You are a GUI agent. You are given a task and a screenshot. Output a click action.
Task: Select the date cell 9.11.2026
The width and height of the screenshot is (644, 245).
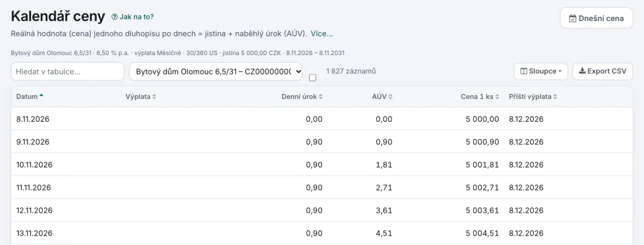[x=33, y=142]
